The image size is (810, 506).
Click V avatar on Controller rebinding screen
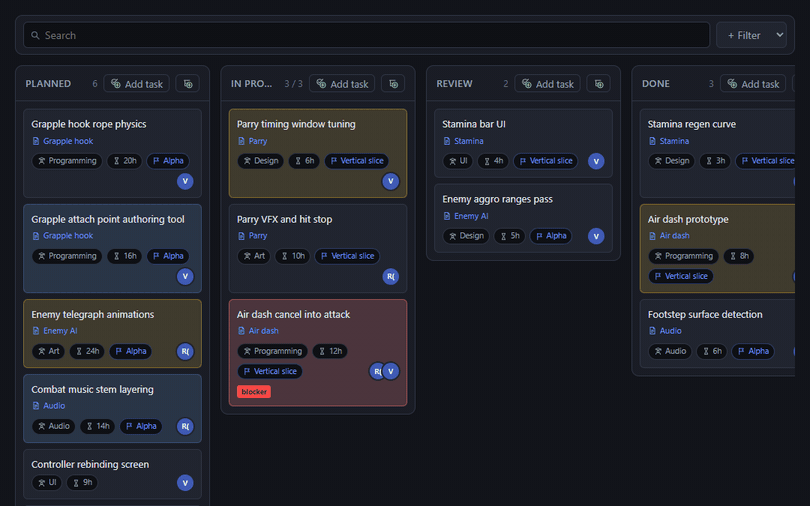[185, 483]
